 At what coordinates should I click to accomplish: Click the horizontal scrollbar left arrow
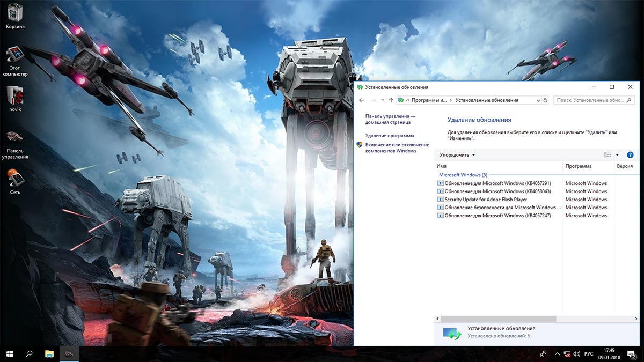click(x=438, y=319)
